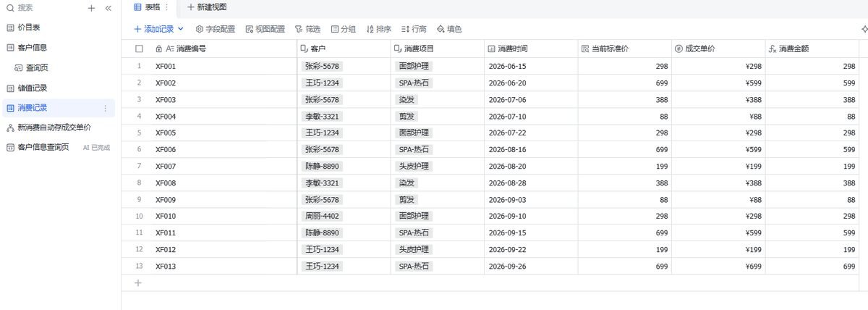Click customer tag 陈静-8890 in row XF007

[x=322, y=166]
